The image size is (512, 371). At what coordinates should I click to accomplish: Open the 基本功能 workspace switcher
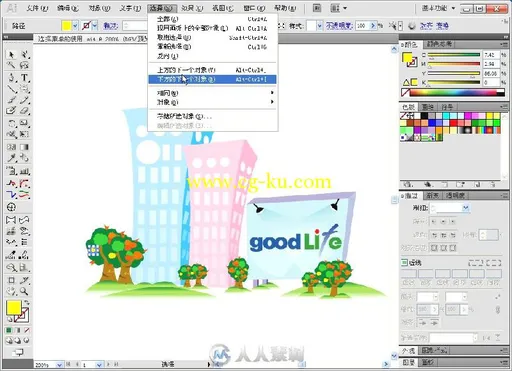click(x=438, y=8)
